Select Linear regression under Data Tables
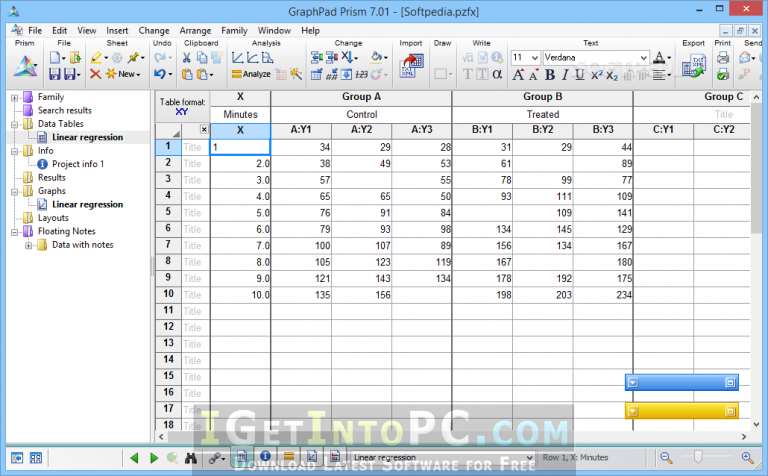The width and height of the screenshot is (768, 476). pyautogui.click(x=87, y=138)
